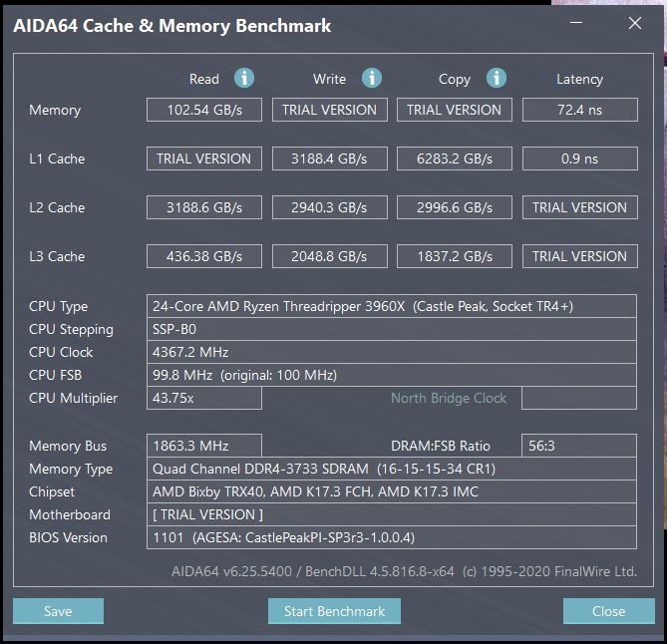The width and height of the screenshot is (667, 644).
Task: Click Motherboard [ TRIAL VERSION ] field
Action: pos(392,514)
